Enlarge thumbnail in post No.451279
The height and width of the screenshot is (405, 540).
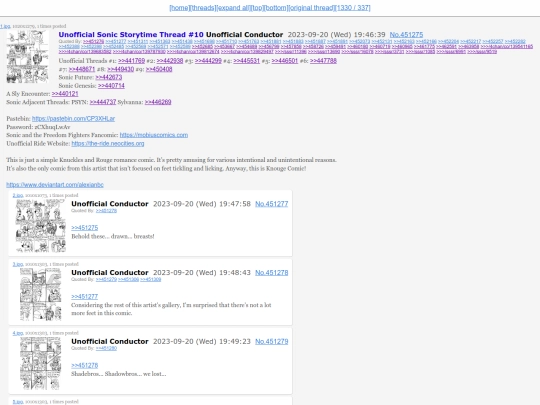41,363
